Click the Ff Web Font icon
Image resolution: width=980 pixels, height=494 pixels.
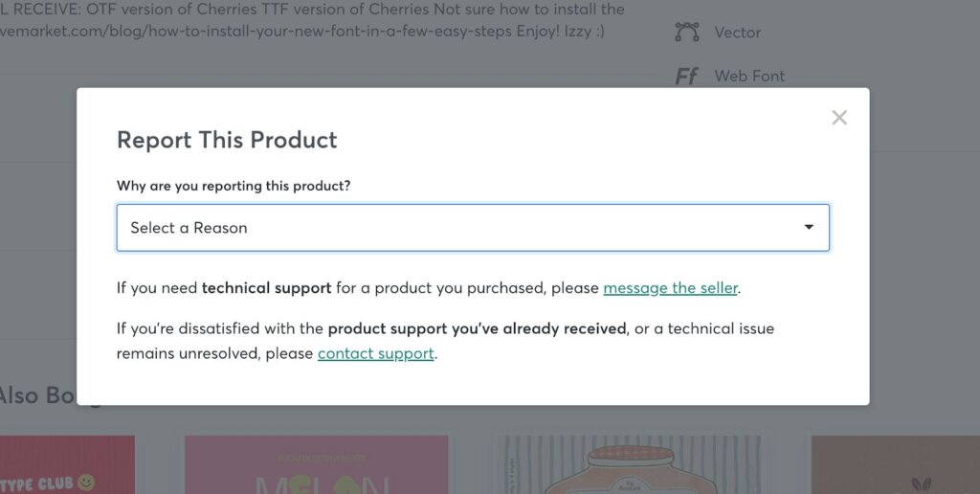pyautogui.click(x=686, y=76)
